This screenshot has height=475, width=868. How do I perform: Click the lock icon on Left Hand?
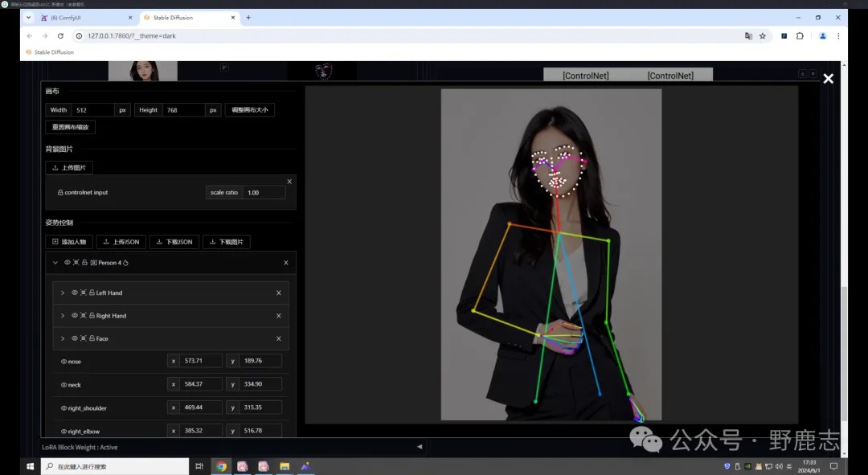click(92, 293)
